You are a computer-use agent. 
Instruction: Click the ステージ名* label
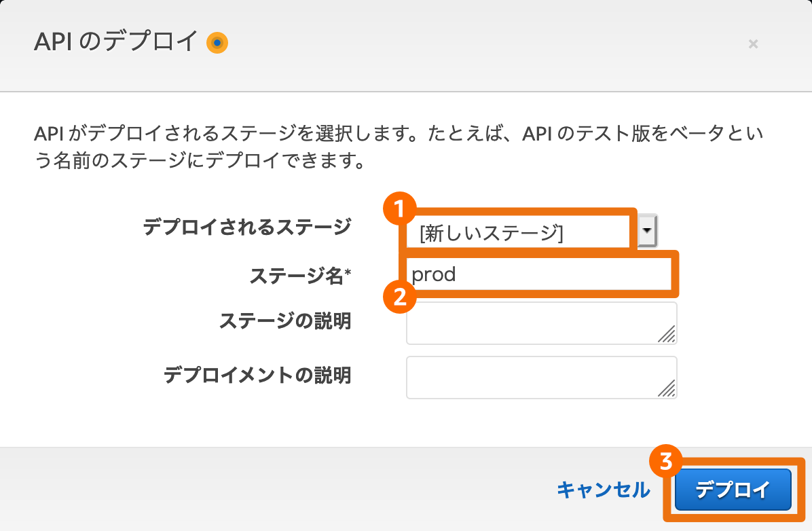tap(300, 276)
